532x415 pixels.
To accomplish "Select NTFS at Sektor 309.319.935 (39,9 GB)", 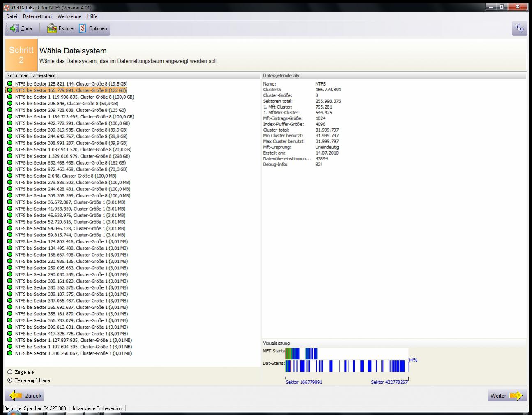I will pyautogui.click(x=67, y=130).
